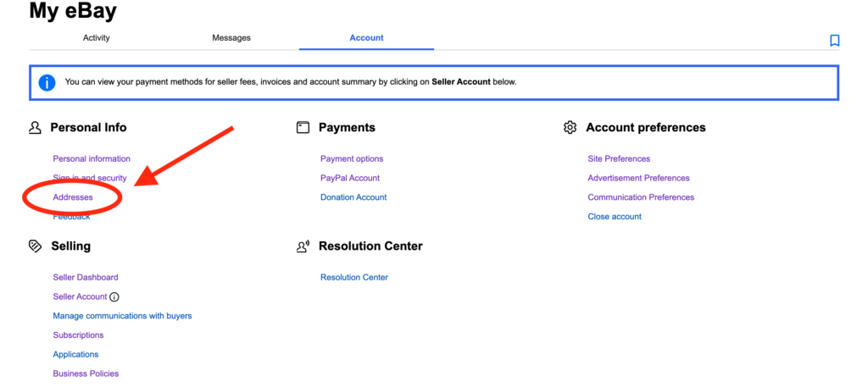Open the Applications link
This screenshot has height=387, width=868.
click(75, 355)
